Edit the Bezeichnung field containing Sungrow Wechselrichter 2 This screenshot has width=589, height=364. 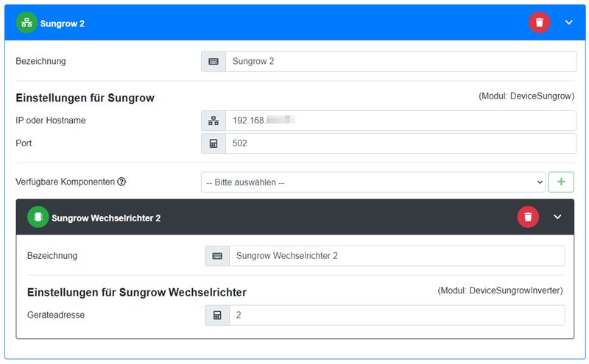397,256
